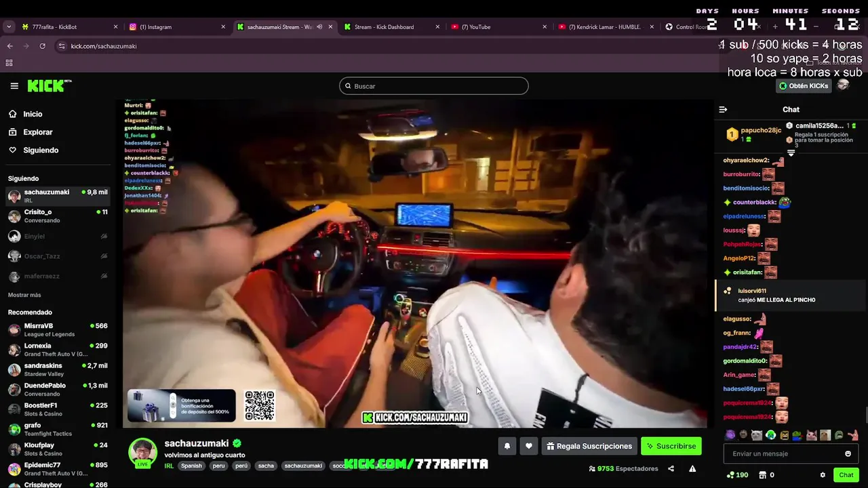This screenshot has height=488, width=868.
Task: Click username counterblackk in chat
Action: pyautogui.click(x=754, y=202)
